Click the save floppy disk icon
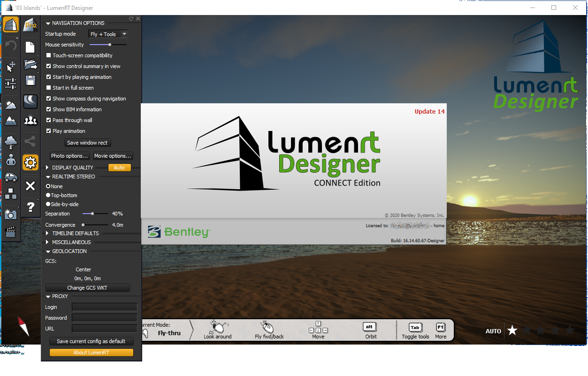This screenshot has width=588, height=376. pos(31,80)
